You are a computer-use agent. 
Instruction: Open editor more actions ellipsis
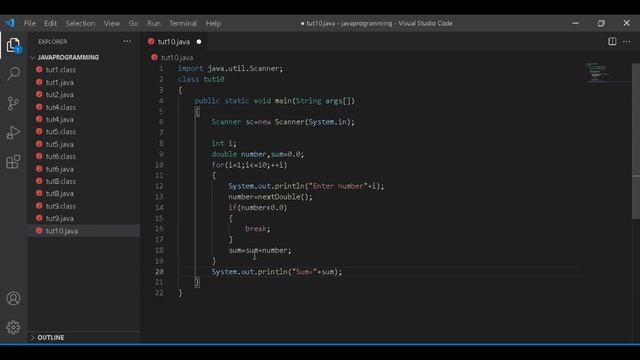pyautogui.click(x=627, y=41)
